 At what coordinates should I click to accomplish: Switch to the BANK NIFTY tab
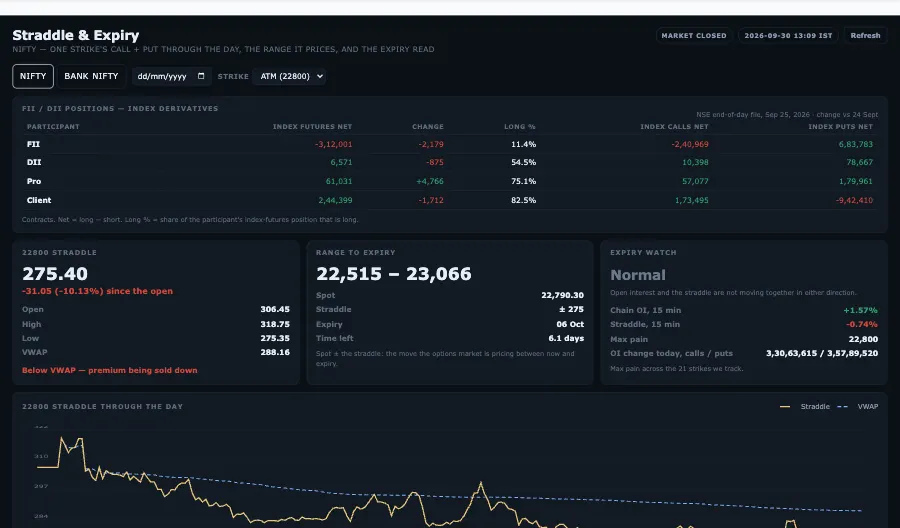(x=91, y=76)
